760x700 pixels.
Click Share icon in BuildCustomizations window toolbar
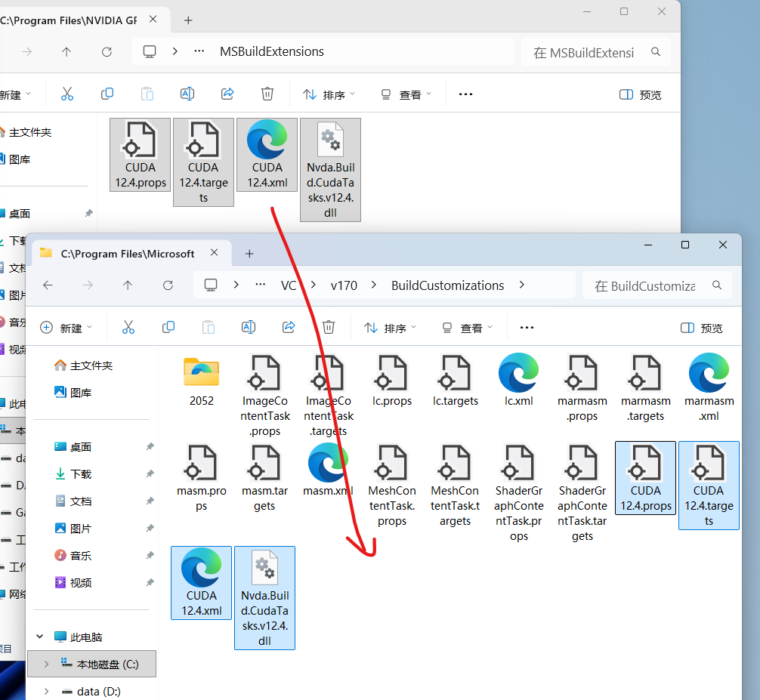point(289,328)
